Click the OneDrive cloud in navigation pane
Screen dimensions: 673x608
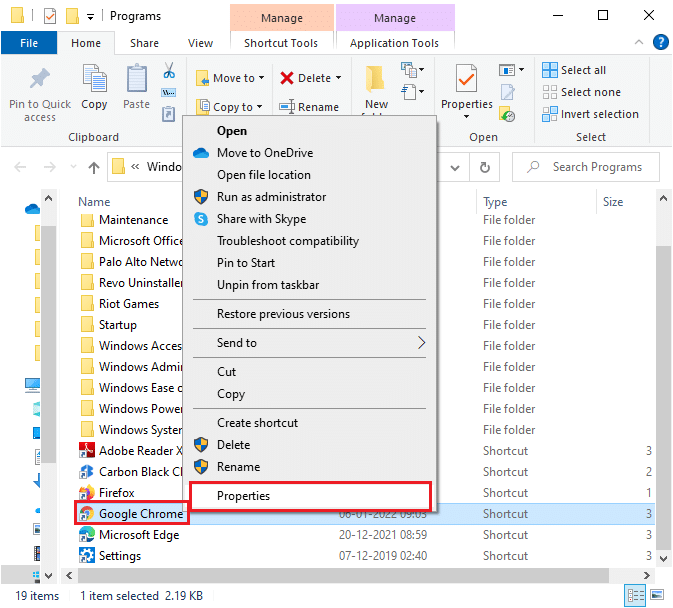[x=33, y=209]
